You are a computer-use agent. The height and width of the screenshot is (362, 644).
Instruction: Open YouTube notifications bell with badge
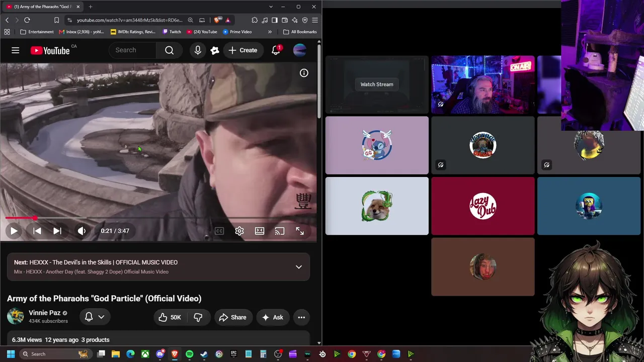pos(276,50)
